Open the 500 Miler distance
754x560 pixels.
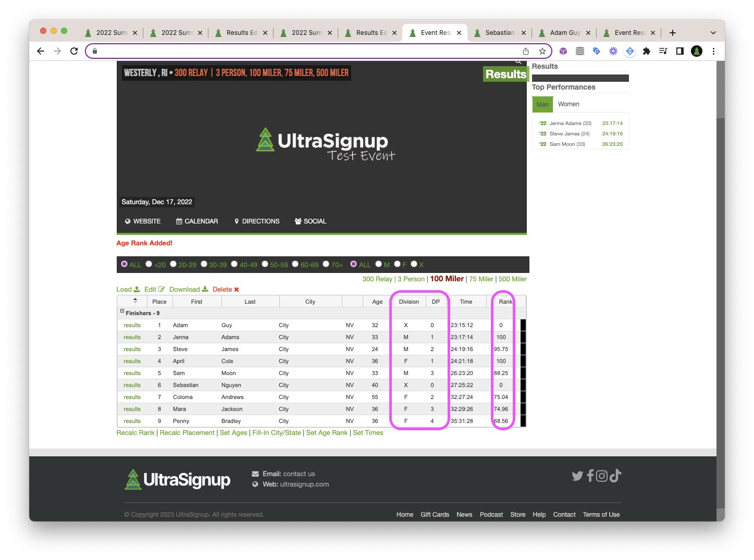[x=513, y=279]
